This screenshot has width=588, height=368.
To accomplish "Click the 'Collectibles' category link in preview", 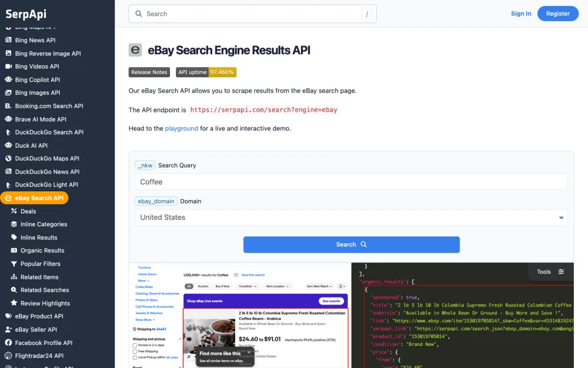I will point(144,287).
